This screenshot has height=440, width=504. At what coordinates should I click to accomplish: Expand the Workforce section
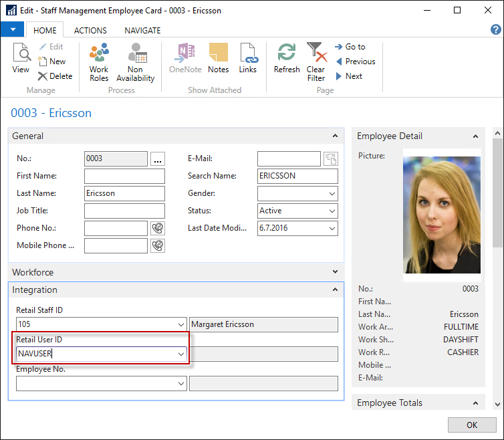coord(335,272)
